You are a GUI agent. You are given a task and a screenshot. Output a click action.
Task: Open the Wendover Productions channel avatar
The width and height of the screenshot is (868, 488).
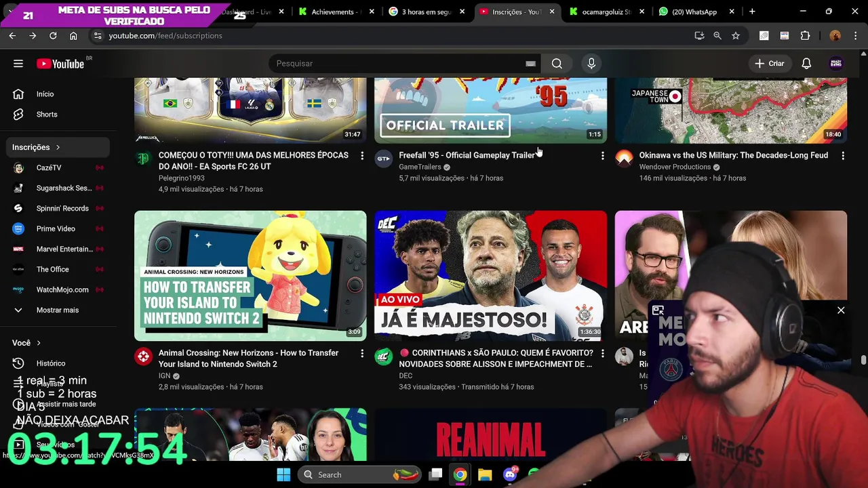pos(624,159)
